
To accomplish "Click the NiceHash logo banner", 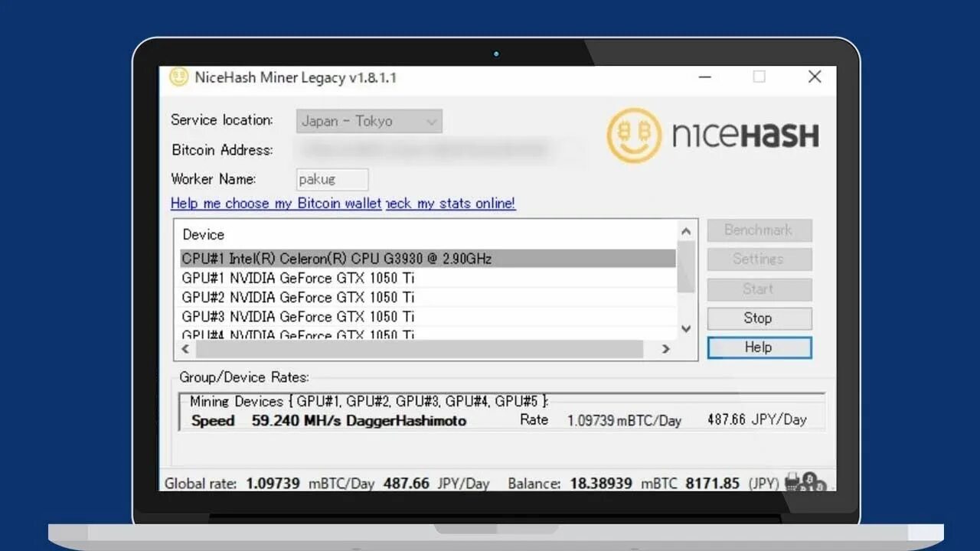I will tap(713, 135).
